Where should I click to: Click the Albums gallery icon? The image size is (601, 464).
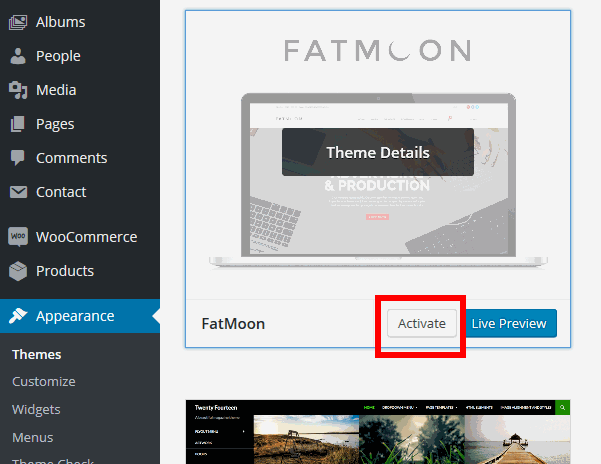point(18,22)
